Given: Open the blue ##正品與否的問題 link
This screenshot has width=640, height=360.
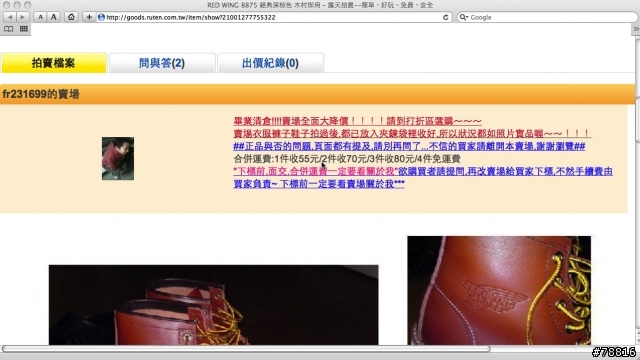Looking at the screenshot, I should [x=409, y=147].
